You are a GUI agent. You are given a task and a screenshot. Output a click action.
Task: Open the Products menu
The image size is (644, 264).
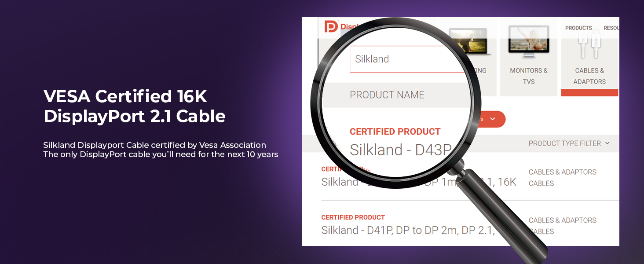tap(579, 28)
